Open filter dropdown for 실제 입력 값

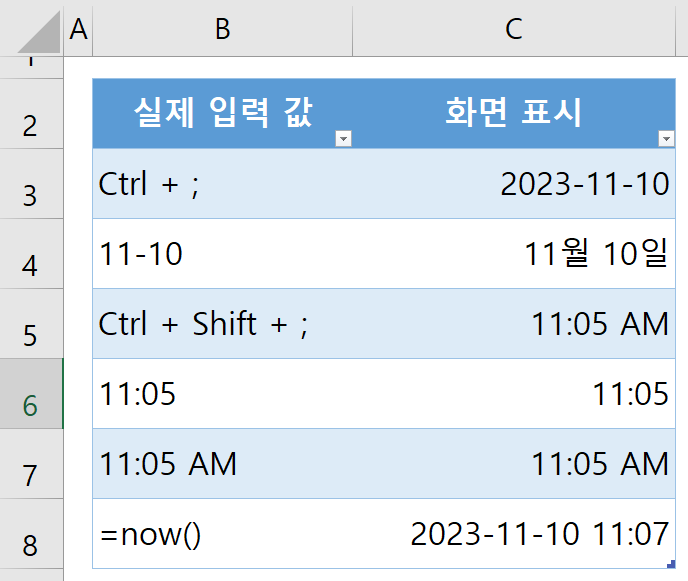tap(343, 139)
